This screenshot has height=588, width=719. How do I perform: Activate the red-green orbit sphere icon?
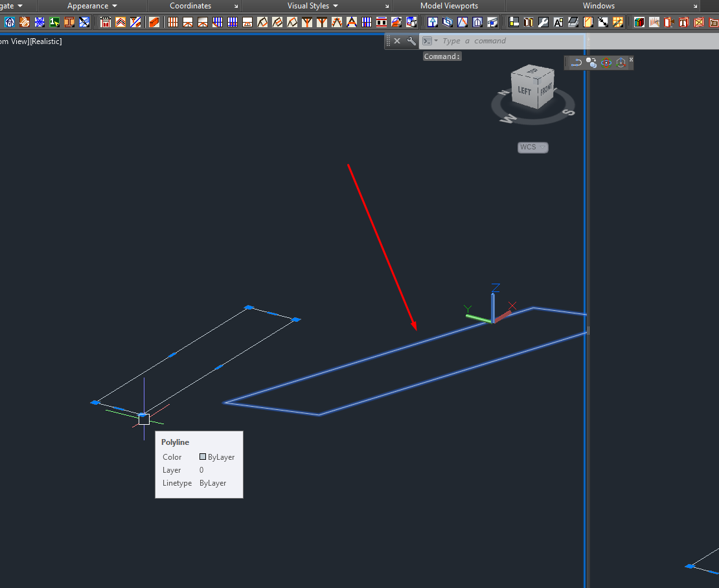[x=606, y=63]
